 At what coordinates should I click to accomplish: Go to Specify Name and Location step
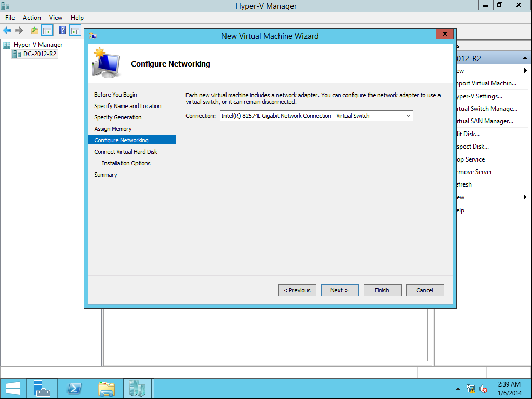coord(128,106)
